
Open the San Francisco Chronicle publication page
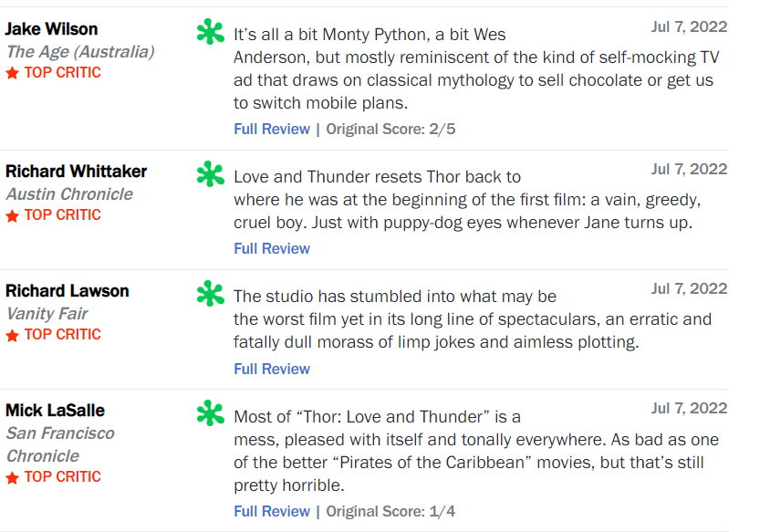[x=60, y=444]
